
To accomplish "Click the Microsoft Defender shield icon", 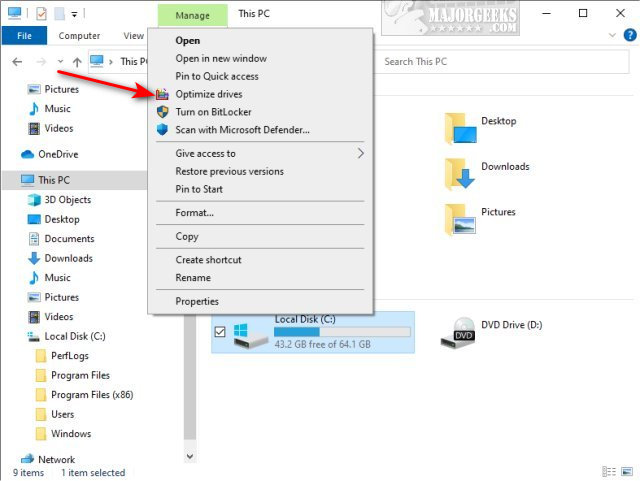I will 162,130.
